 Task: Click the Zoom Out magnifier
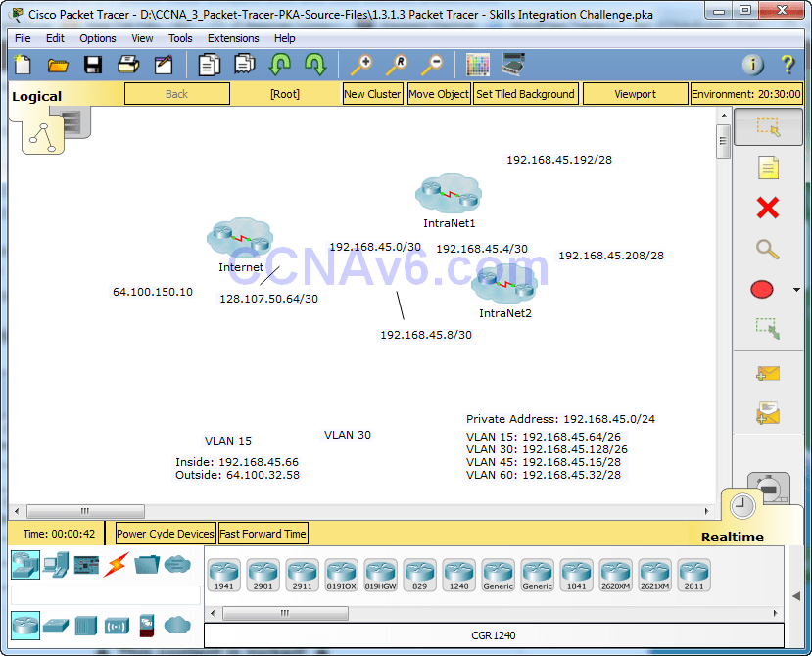tap(432, 65)
